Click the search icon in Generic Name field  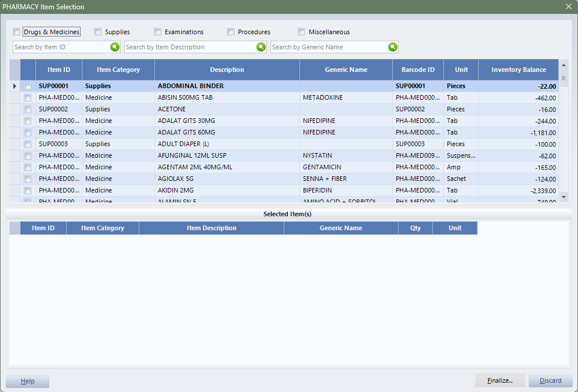click(393, 47)
